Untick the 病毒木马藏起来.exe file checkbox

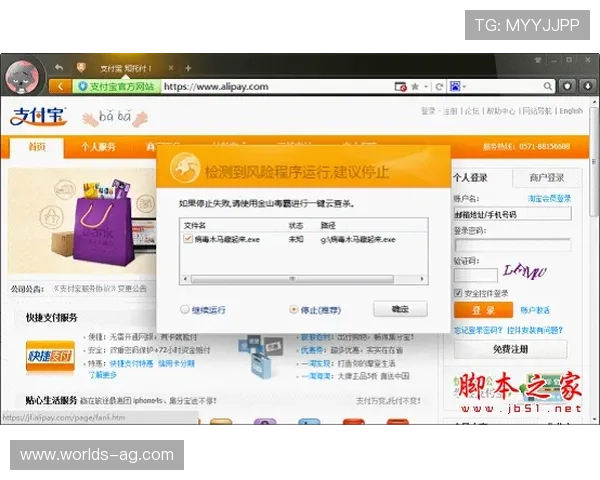(x=188, y=239)
